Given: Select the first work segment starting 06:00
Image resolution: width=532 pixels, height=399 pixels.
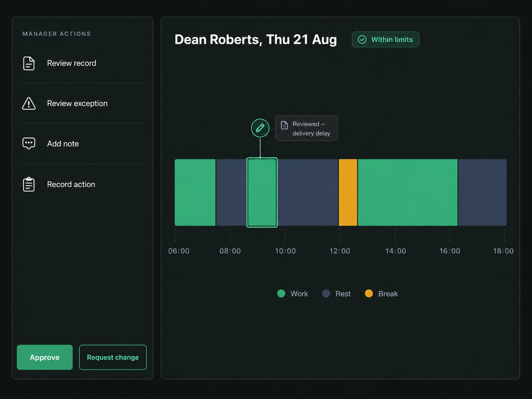Looking at the screenshot, I should (195, 192).
